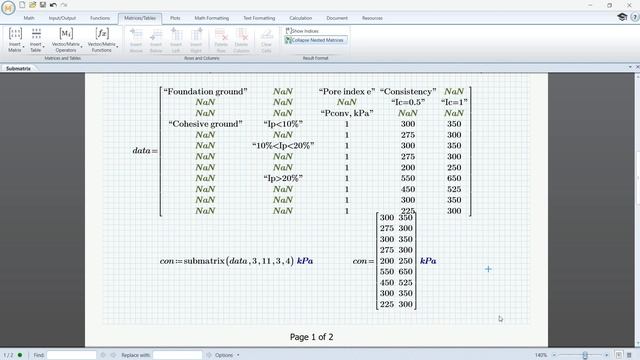
Task: Click Find next arrow in status bar
Action: point(113,355)
